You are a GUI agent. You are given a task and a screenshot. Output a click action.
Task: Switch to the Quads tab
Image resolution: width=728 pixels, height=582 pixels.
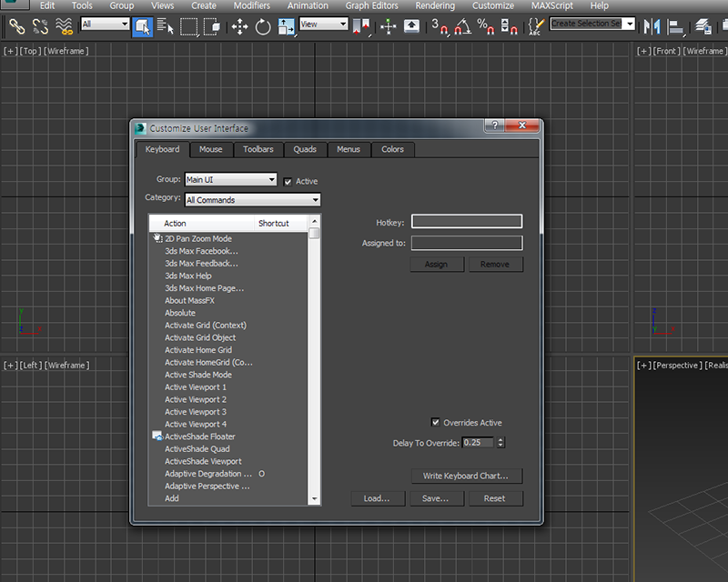[x=305, y=149]
